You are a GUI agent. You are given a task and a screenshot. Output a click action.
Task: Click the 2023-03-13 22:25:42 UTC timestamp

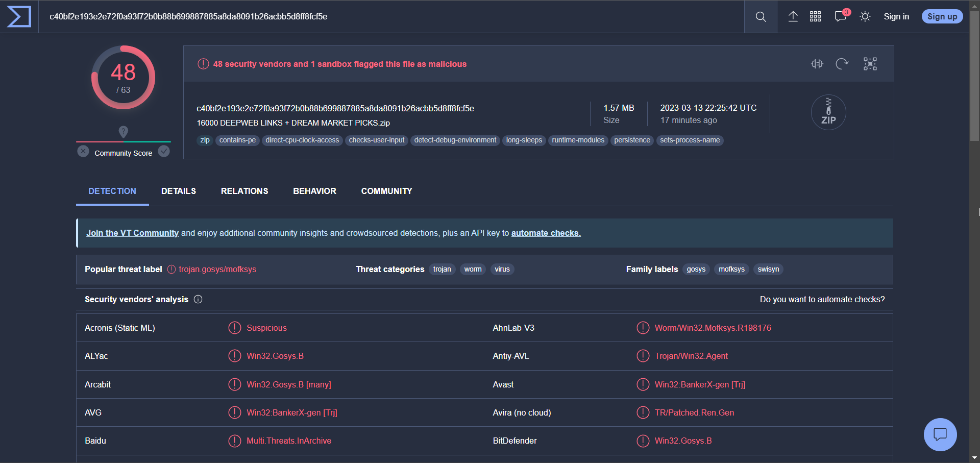[x=708, y=108]
